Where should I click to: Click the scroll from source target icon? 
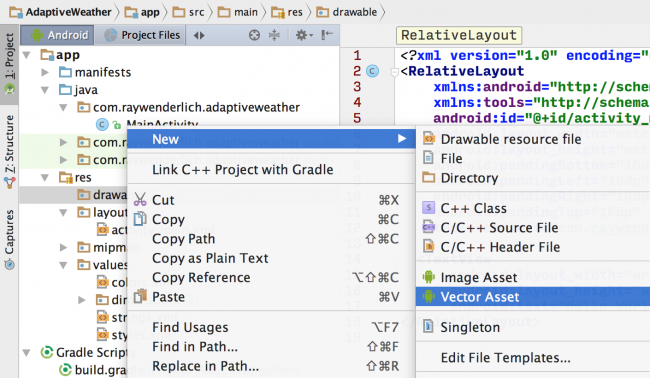point(254,35)
